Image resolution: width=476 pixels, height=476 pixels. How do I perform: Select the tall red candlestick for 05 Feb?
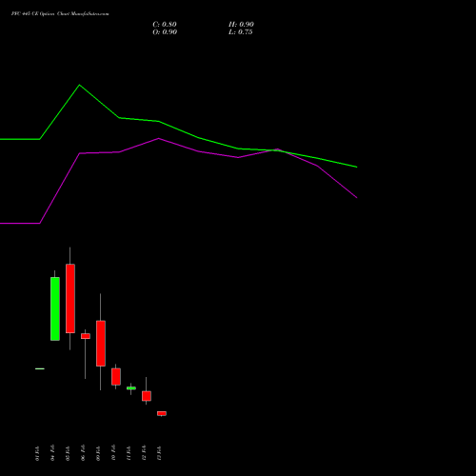70,298
